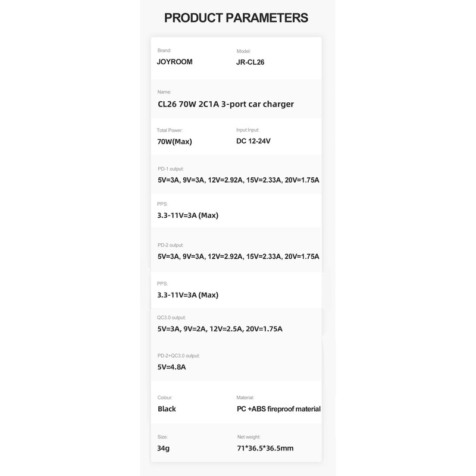Click the PD-2 output label
476x476 pixels.
(171, 245)
